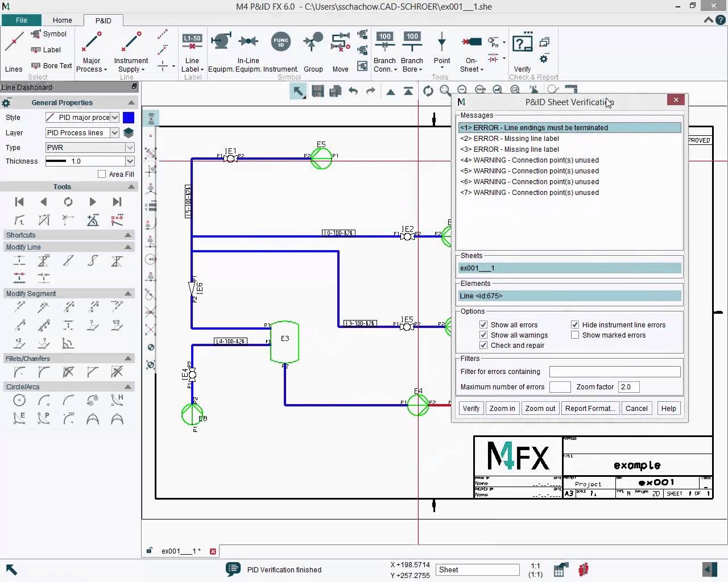This screenshot has height=582, width=728.
Task: Uncheck Show all warnings
Action: [483, 335]
